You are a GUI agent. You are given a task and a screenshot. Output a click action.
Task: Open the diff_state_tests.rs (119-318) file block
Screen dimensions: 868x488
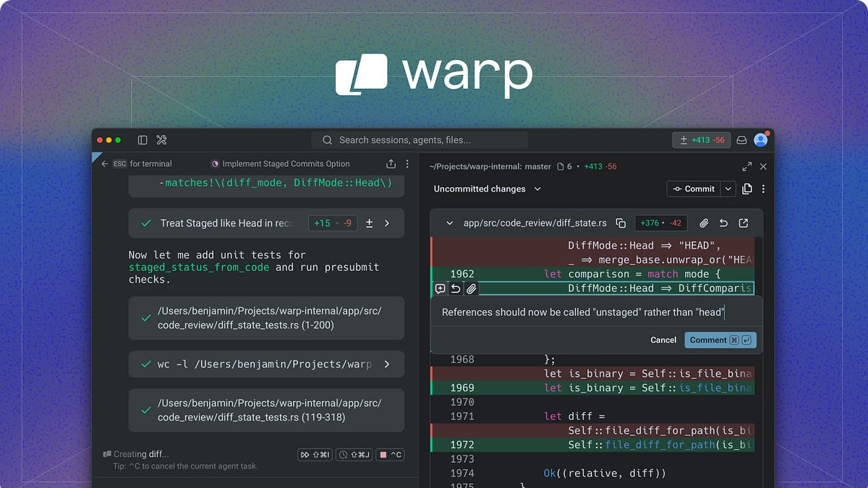(x=266, y=410)
